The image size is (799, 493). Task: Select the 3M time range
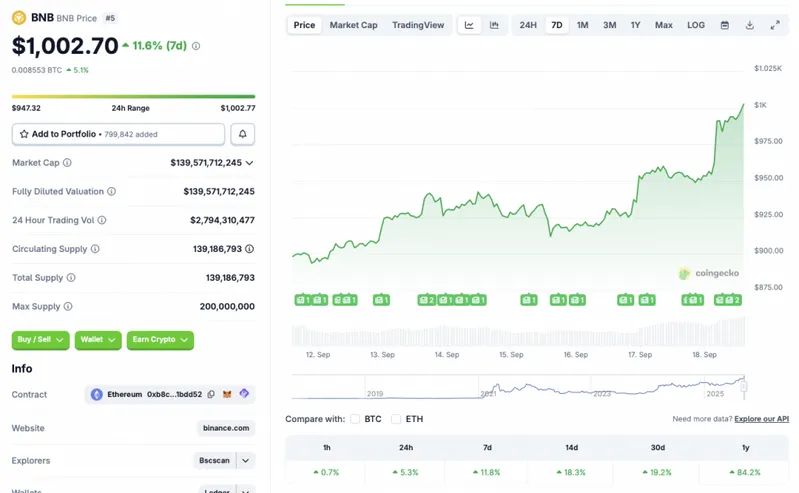pyautogui.click(x=609, y=25)
